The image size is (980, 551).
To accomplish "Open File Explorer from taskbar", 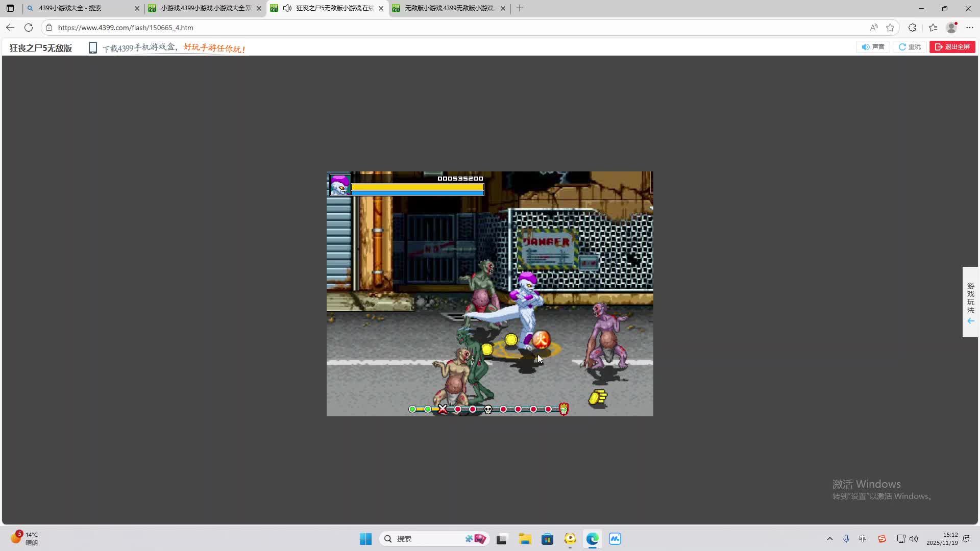I will 525,539.
